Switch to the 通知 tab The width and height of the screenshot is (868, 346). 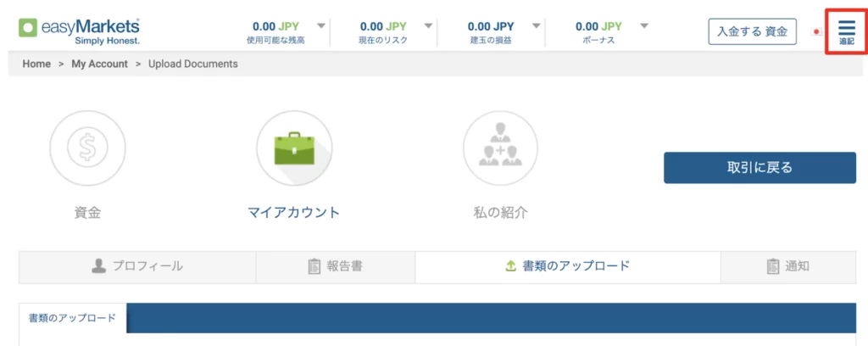[x=787, y=266]
